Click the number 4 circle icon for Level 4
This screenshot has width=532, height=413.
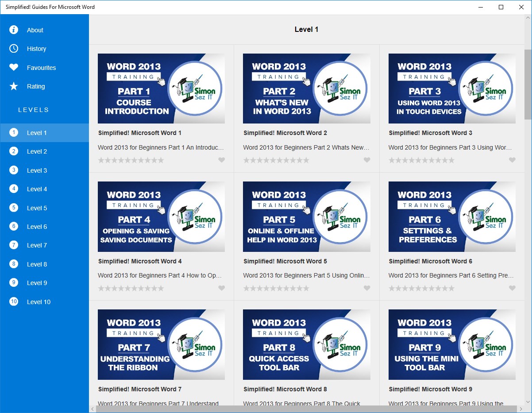click(14, 189)
